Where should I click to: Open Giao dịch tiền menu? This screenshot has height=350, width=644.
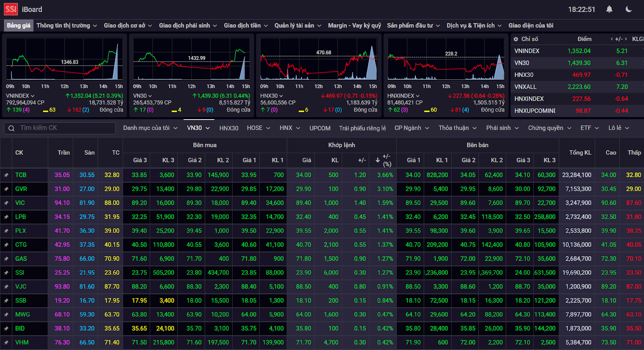pyautogui.click(x=246, y=25)
